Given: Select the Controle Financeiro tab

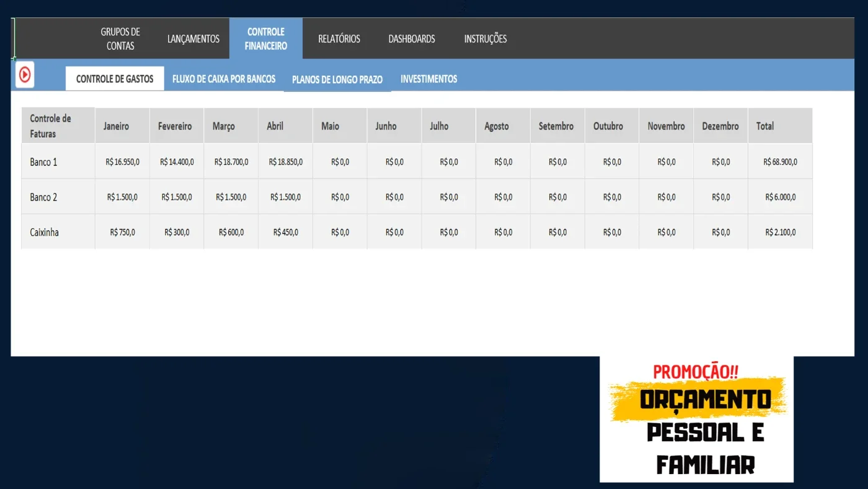Looking at the screenshot, I should point(266,38).
